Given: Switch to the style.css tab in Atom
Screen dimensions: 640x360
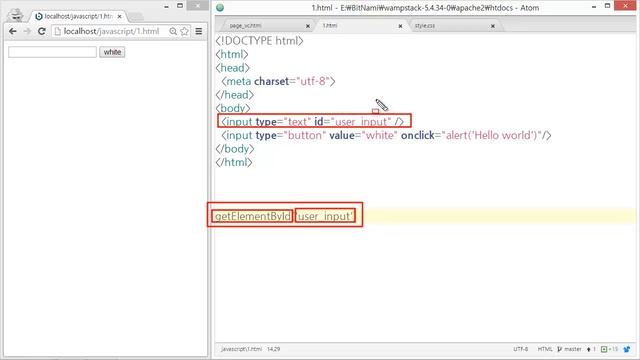Looking at the screenshot, I should (x=425, y=25).
